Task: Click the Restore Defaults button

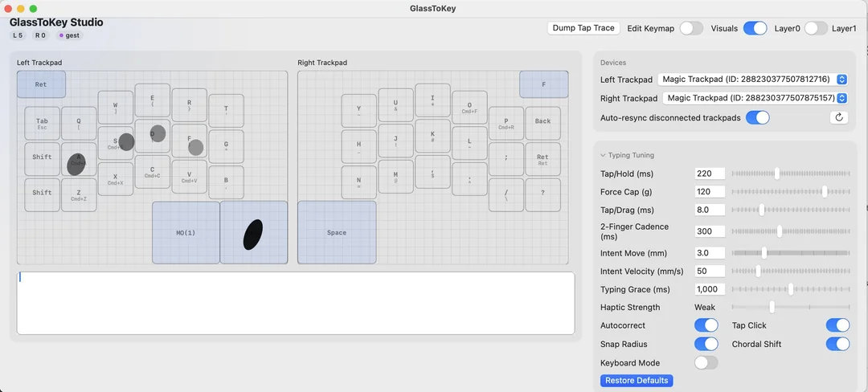Action: click(x=637, y=381)
